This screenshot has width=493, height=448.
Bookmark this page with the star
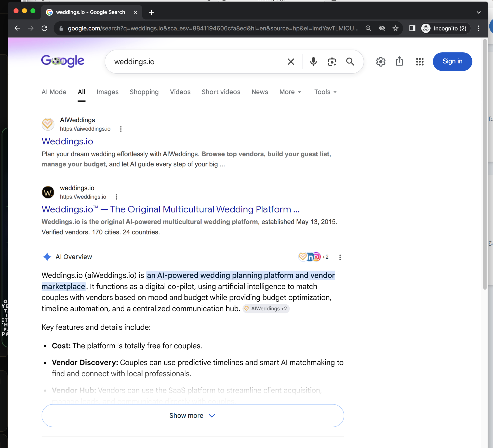click(395, 28)
